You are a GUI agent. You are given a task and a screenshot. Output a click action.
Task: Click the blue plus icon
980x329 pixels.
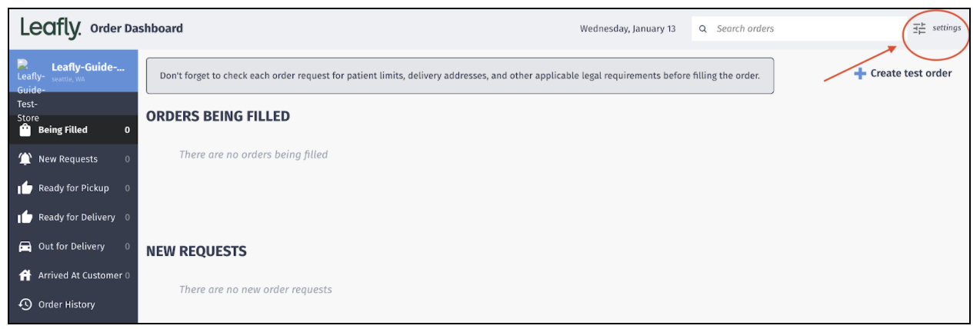tap(860, 74)
